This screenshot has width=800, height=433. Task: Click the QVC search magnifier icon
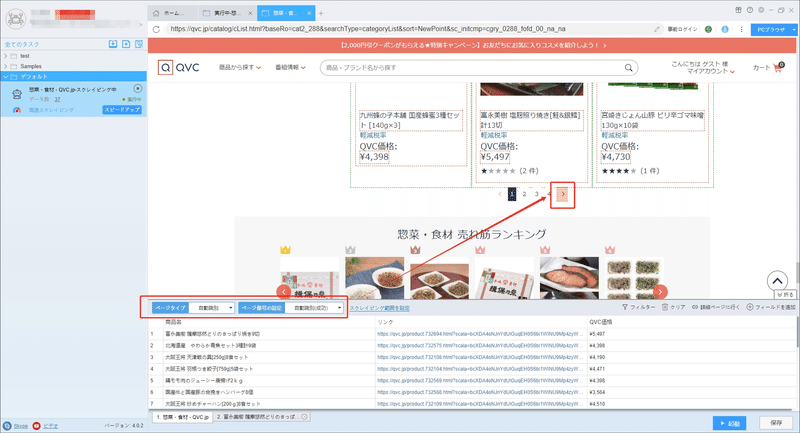(x=629, y=67)
